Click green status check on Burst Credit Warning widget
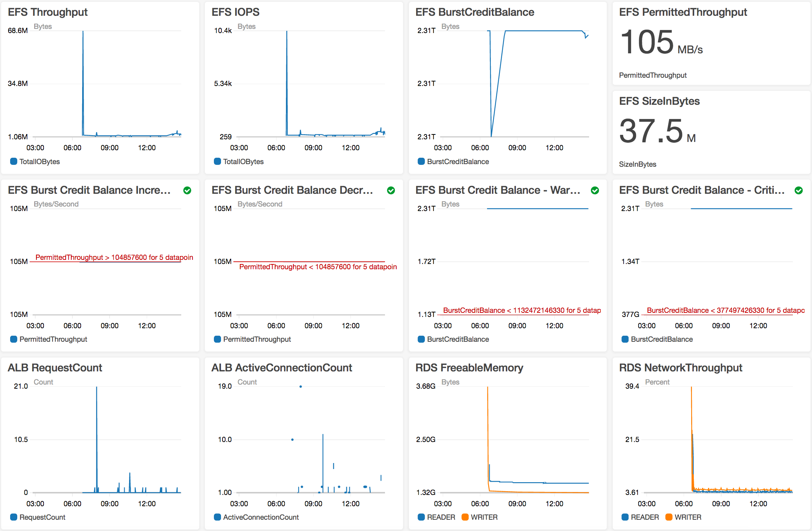 pos(595,190)
